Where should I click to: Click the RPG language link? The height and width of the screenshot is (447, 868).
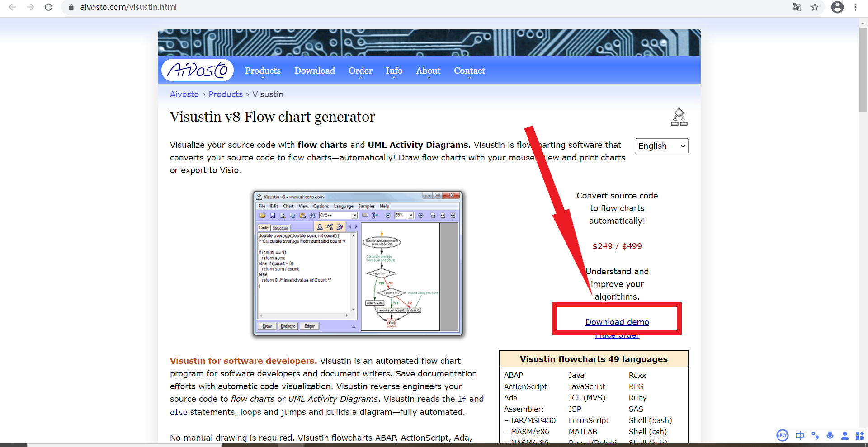[636, 386]
